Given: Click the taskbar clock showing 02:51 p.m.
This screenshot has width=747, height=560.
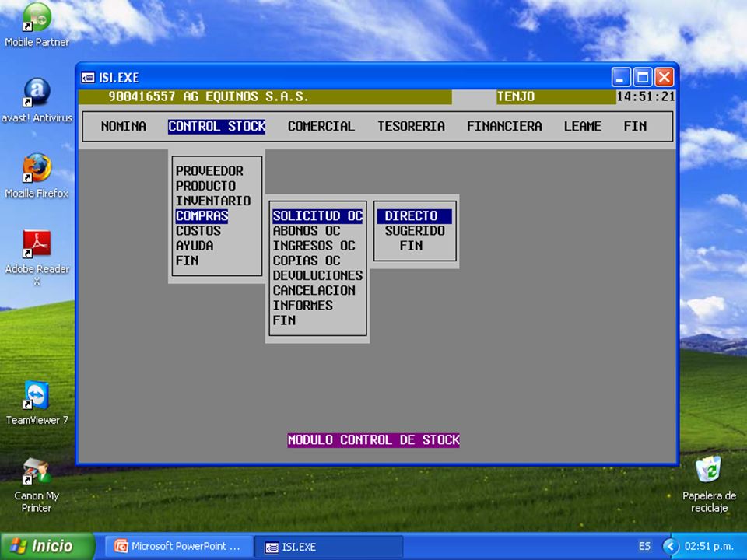Looking at the screenshot, I should coord(709,546).
